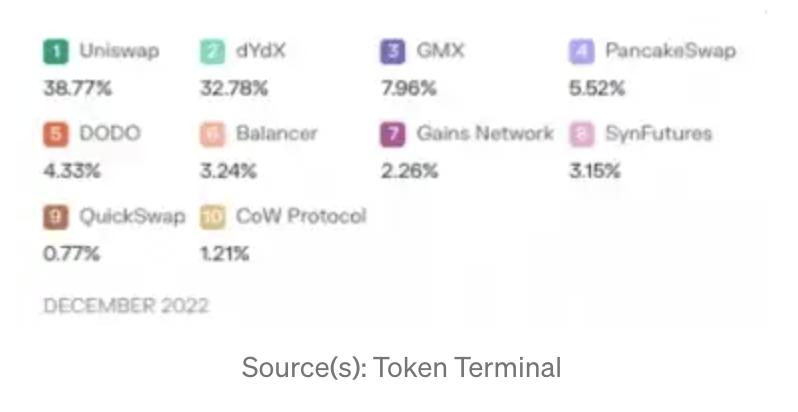The image size is (798, 412).
Task: Click the brown QuickSwap rank 9 badge
Action: [56, 217]
